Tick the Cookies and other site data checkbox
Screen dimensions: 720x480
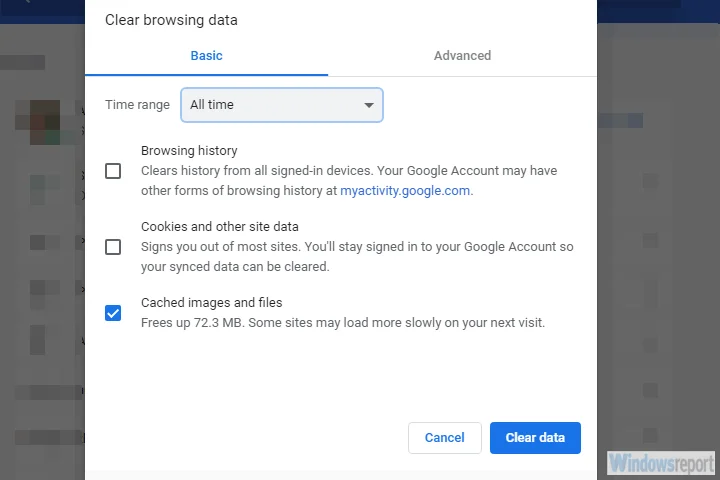113,247
